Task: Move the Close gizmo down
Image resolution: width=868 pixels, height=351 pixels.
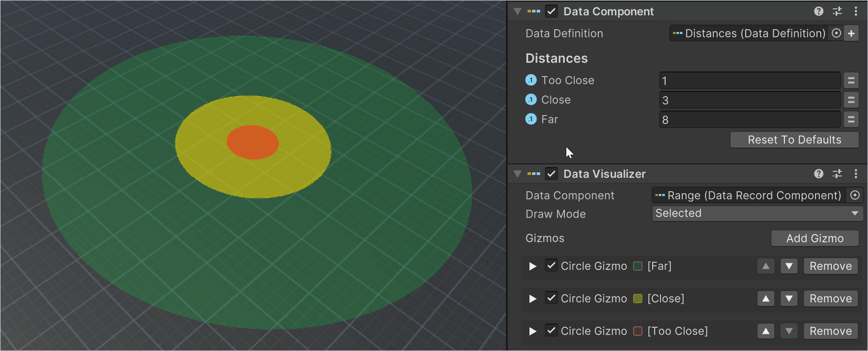Action: pyautogui.click(x=789, y=299)
